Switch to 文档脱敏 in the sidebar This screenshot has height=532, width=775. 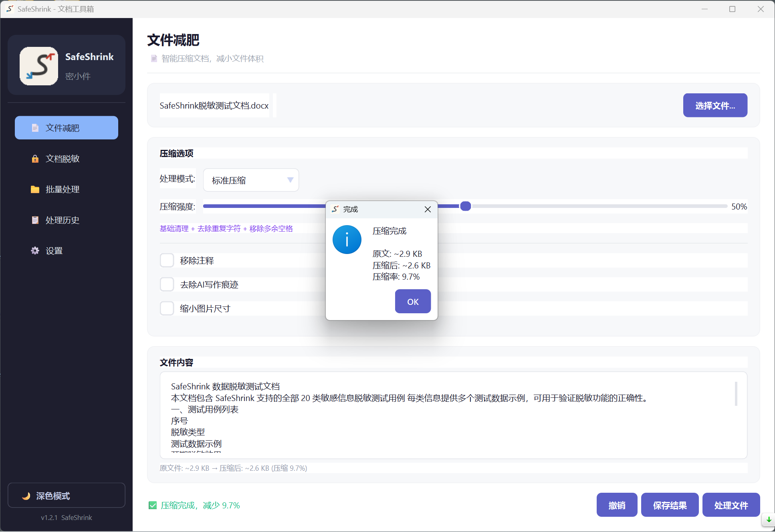(x=67, y=159)
